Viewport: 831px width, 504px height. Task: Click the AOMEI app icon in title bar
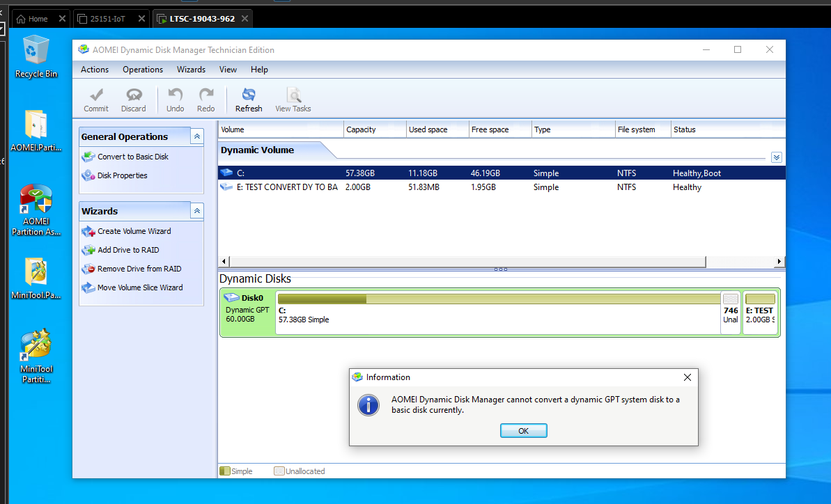pos(83,49)
